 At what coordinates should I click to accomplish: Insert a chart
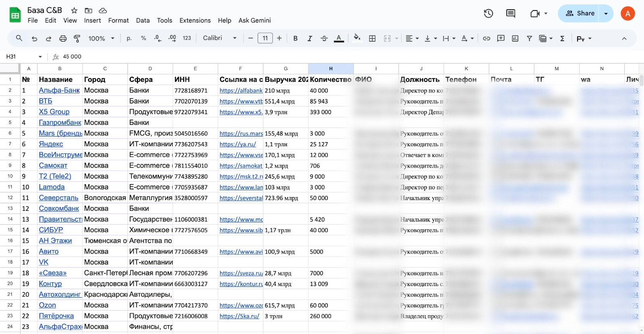tap(515, 38)
